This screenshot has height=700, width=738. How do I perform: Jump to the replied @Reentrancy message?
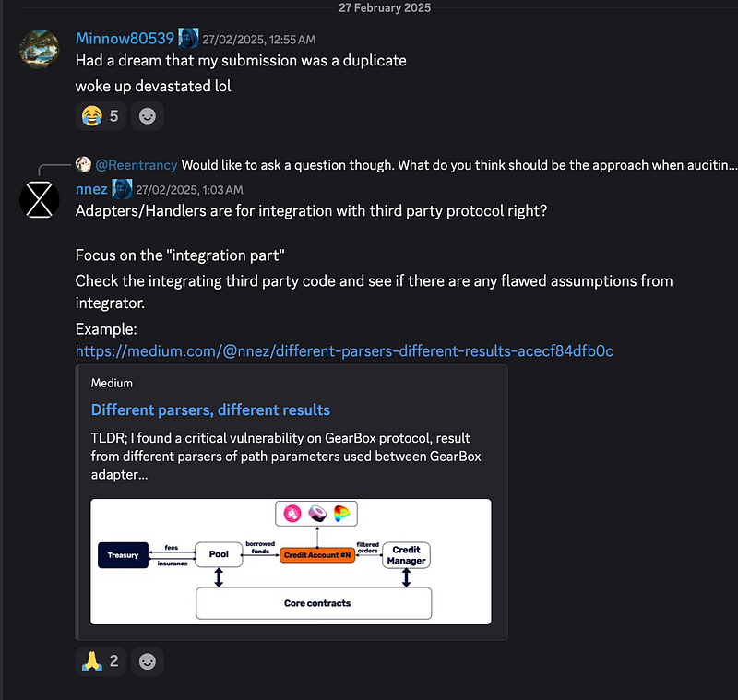pos(458,165)
